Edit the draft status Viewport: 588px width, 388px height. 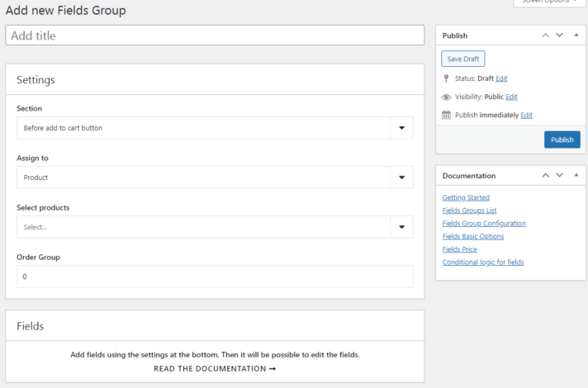click(x=501, y=78)
